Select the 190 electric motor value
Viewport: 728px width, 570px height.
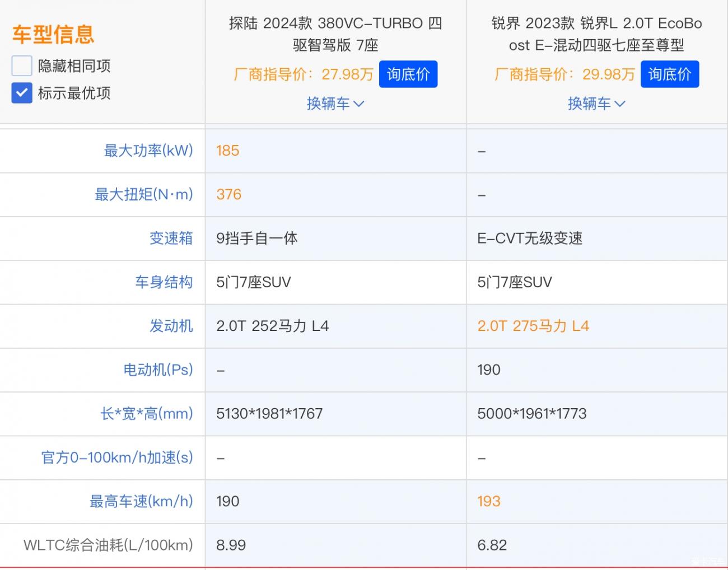tap(489, 370)
